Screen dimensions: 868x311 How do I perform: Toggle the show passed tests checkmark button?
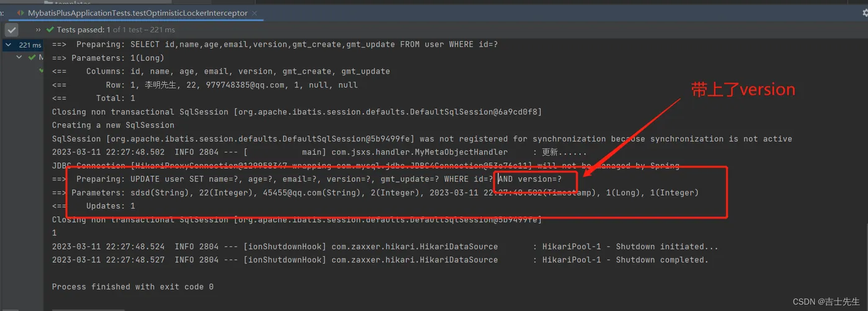coord(11,29)
